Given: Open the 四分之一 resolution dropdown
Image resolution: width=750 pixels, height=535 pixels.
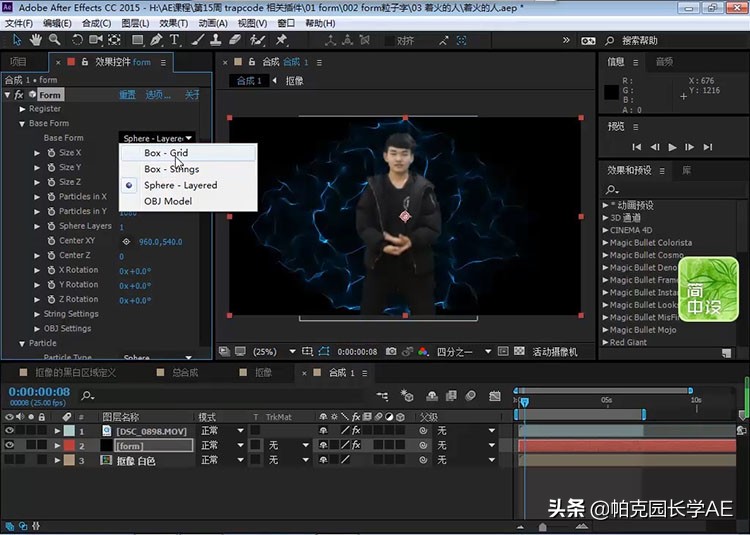Looking at the screenshot, I should pyautogui.click(x=488, y=351).
